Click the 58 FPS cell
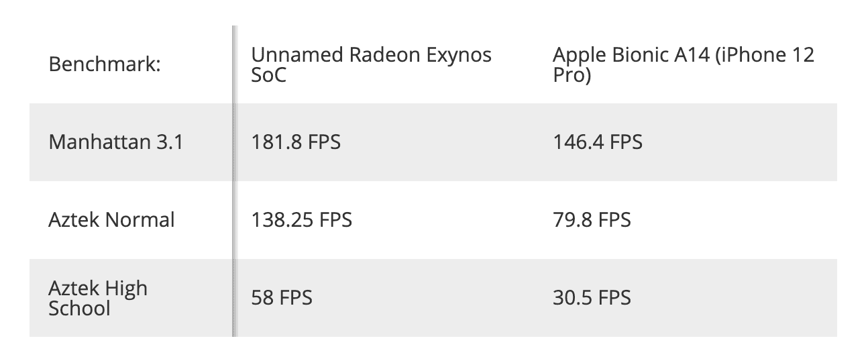 pos(282,298)
